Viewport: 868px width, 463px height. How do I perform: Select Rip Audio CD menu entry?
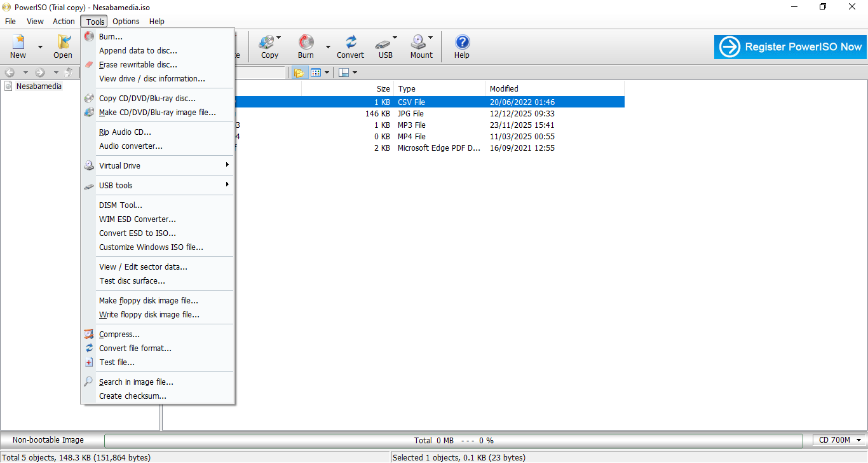[125, 132]
